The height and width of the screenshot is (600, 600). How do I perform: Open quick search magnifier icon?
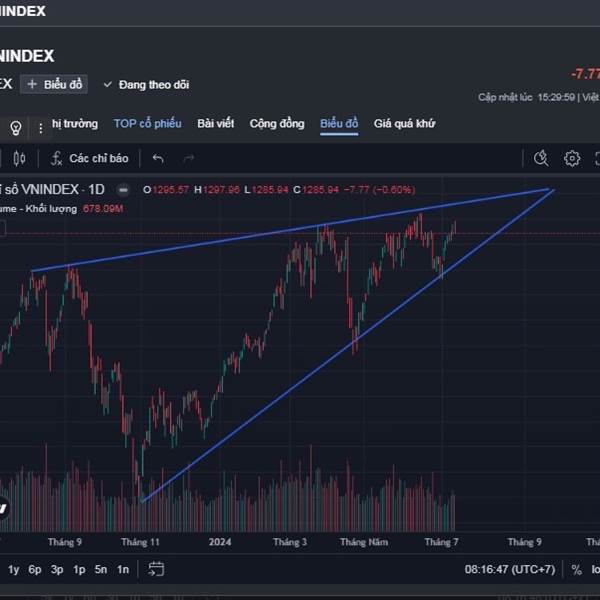coord(541,158)
